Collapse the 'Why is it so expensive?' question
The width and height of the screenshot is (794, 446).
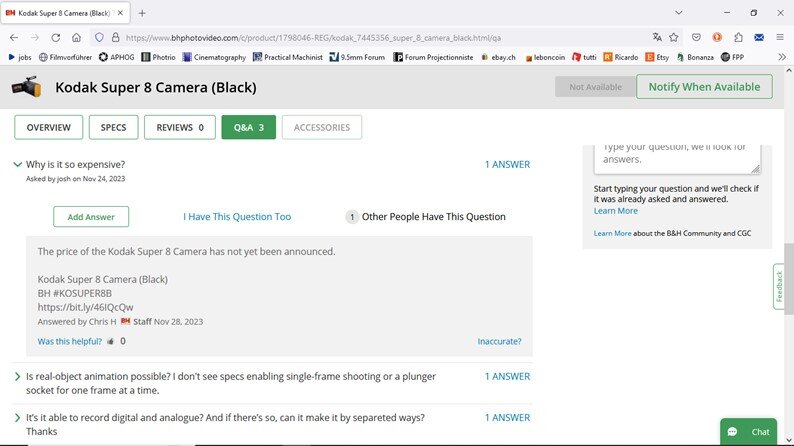[x=17, y=164]
